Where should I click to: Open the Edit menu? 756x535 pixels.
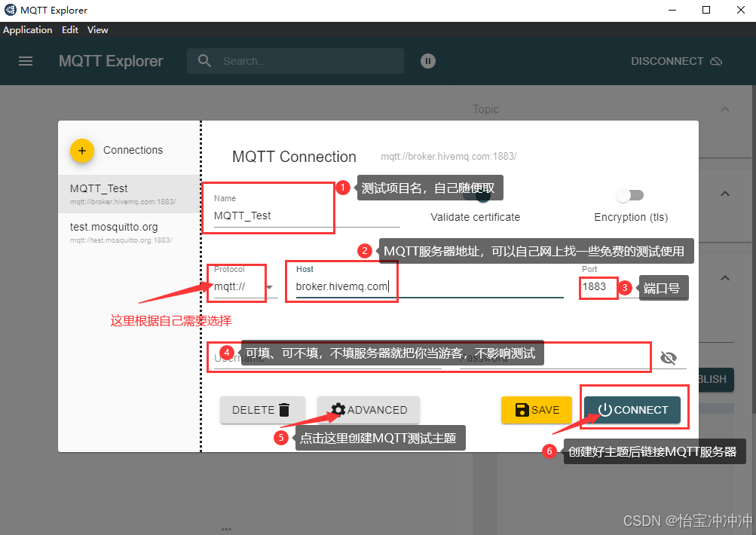click(x=70, y=30)
